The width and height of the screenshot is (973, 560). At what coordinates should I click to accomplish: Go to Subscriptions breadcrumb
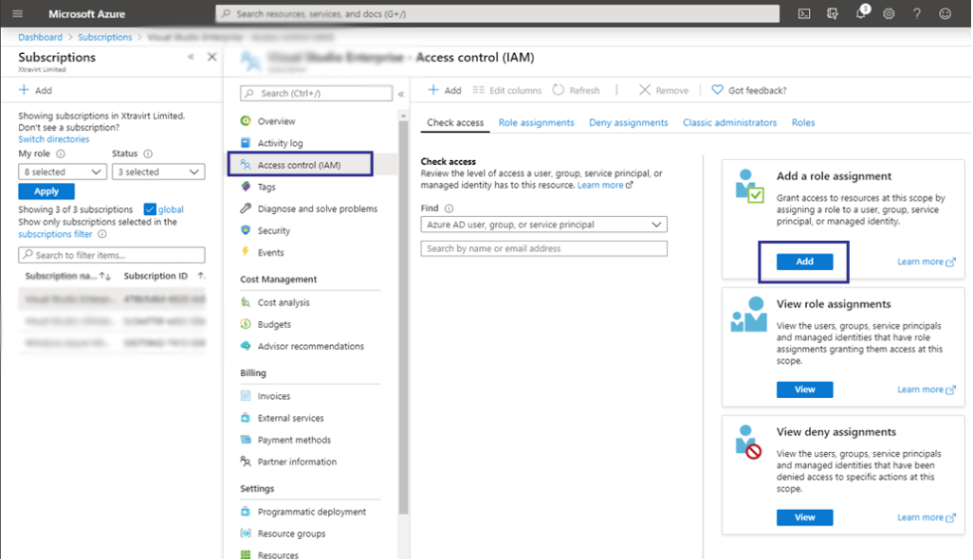[x=105, y=37]
